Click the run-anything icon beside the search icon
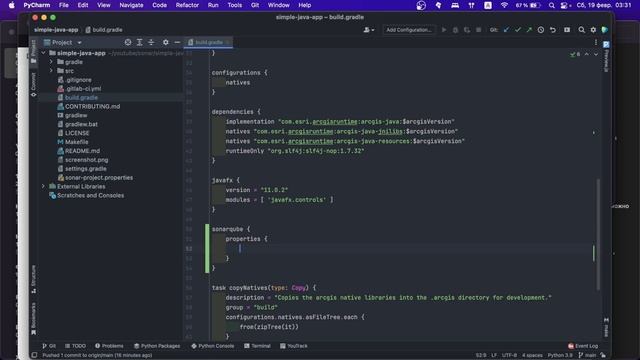 [567, 30]
